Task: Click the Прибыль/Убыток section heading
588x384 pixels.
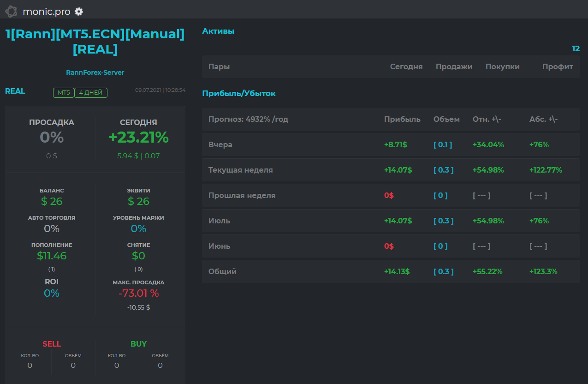Action: (x=239, y=93)
